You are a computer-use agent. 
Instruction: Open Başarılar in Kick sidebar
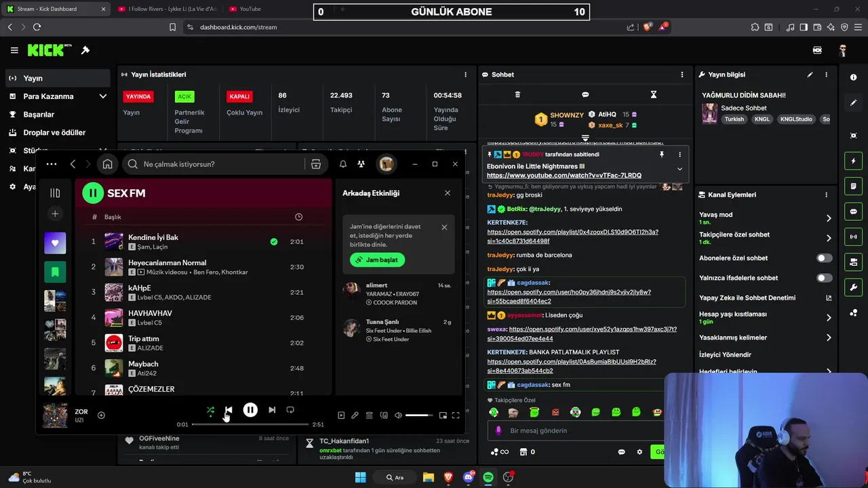click(58, 115)
